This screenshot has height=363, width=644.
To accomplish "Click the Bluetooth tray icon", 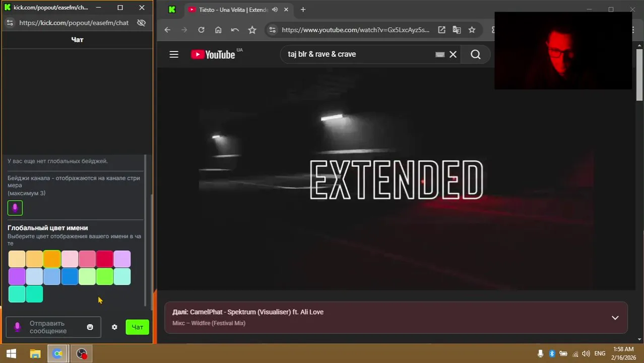I will click(552, 353).
